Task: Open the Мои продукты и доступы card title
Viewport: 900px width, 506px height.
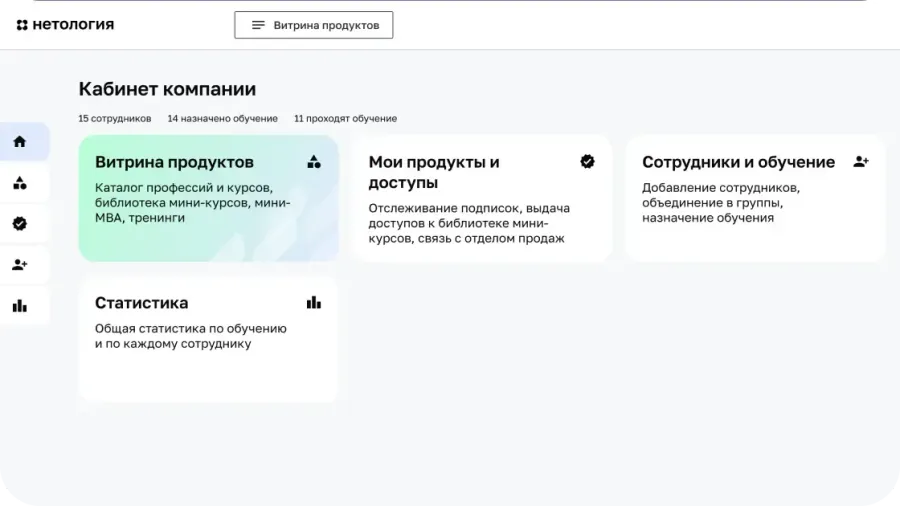Action: coord(434,172)
